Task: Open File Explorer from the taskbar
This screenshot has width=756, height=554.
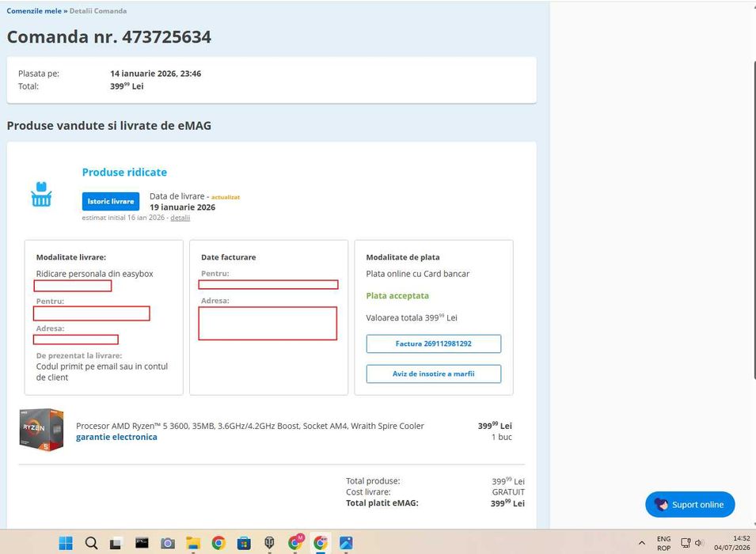Action: tap(193, 544)
